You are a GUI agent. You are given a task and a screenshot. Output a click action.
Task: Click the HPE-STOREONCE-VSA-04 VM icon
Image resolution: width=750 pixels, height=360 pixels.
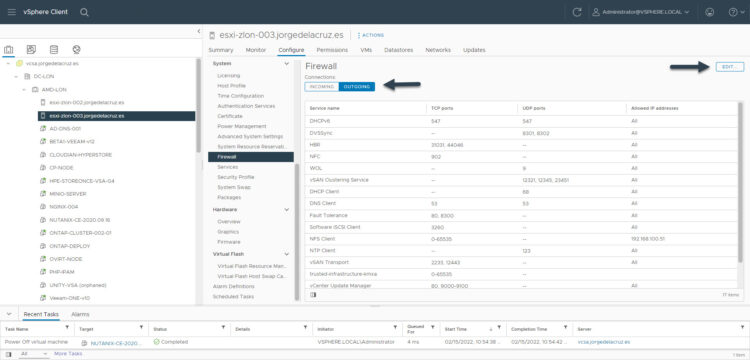pyautogui.click(x=43, y=181)
